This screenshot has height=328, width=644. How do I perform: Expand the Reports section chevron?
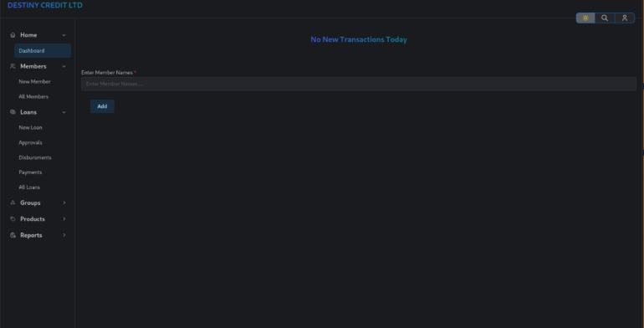64,235
